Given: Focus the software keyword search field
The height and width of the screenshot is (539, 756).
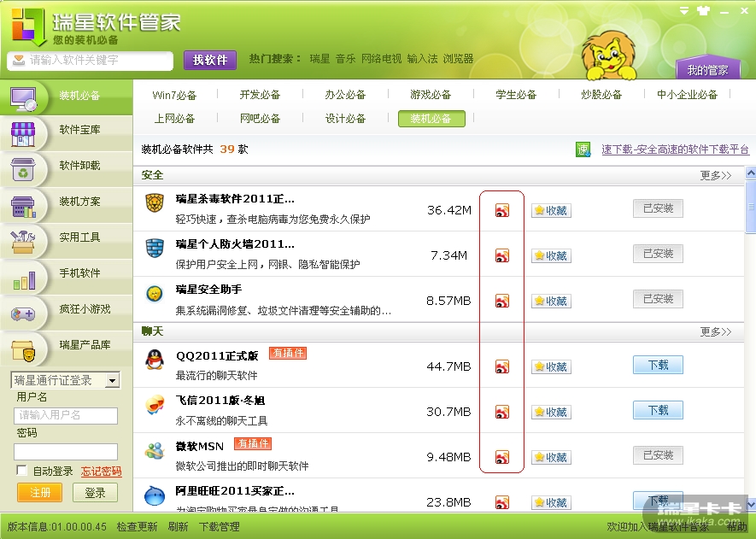Looking at the screenshot, I should [x=91, y=61].
